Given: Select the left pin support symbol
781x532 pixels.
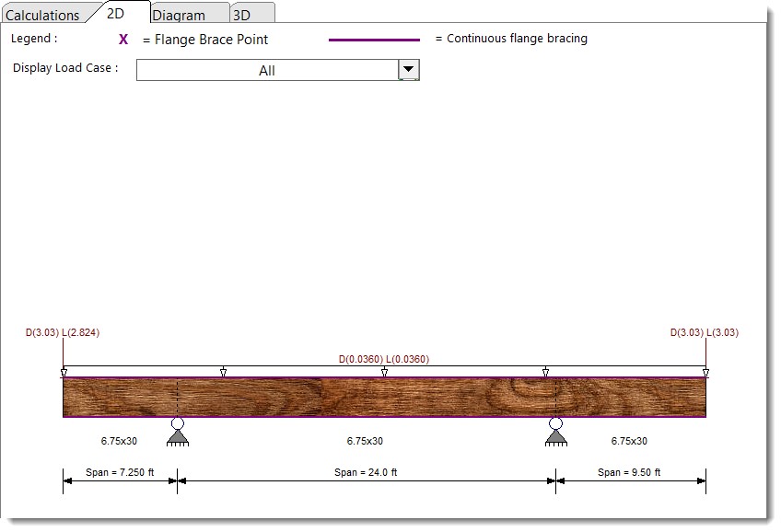Looking at the screenshot, I should point(178,432).
